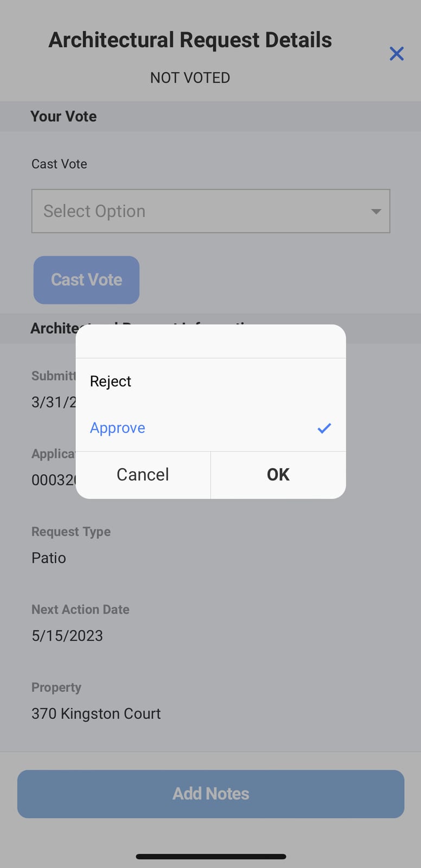
Task: Click the NOT VOTED status label
Action: [x=190, y=78]
